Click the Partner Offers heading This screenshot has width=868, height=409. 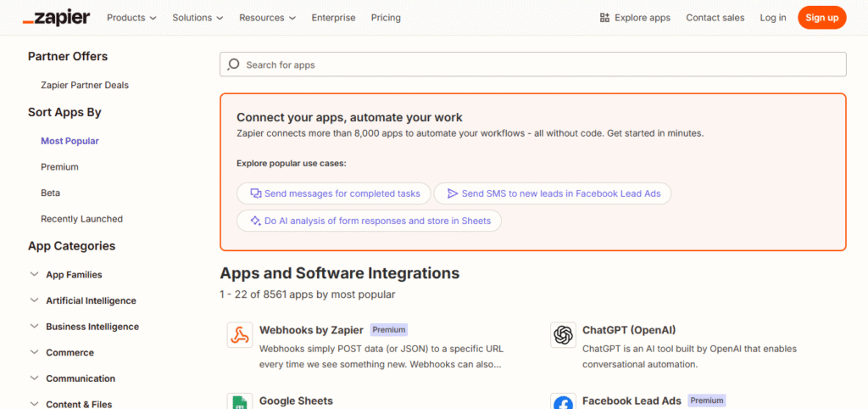[x=68, y=57]
